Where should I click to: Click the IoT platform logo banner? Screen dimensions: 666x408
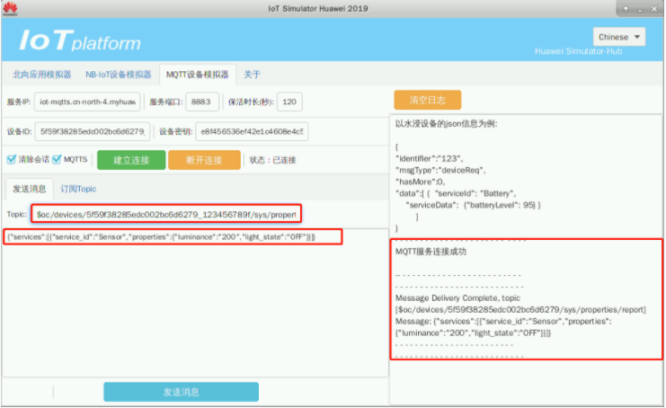click(80, 41)
